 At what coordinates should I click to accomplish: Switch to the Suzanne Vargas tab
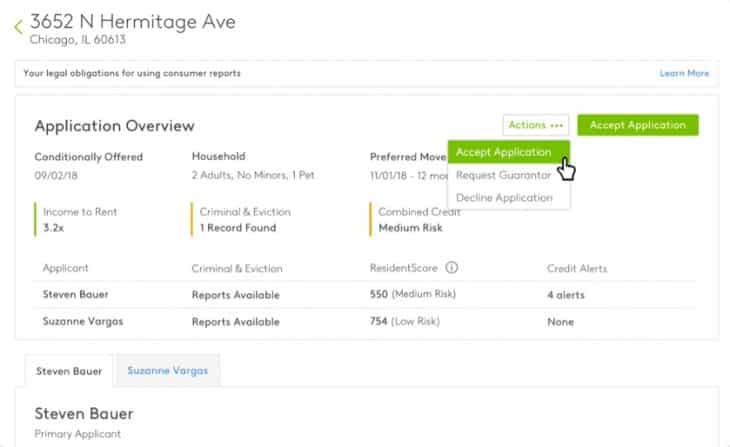coord(168,370)
